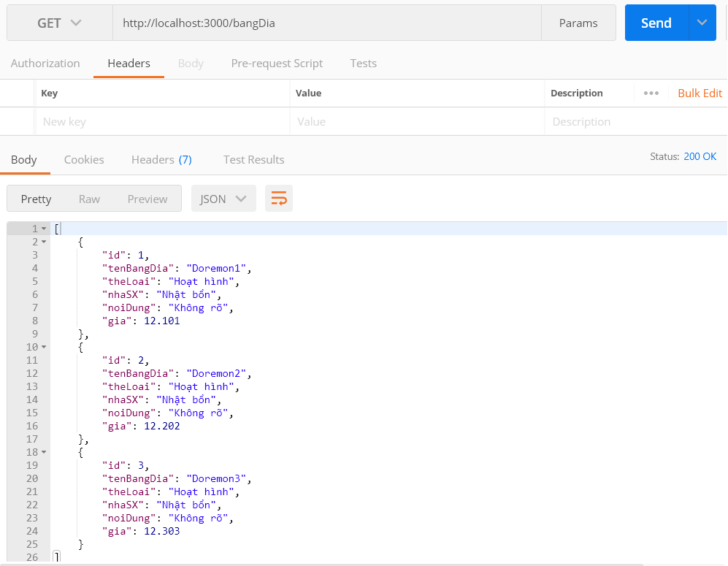Collapse the second object at line 10
The width and height of the screenshot is (728, 566).
point(44,347)
